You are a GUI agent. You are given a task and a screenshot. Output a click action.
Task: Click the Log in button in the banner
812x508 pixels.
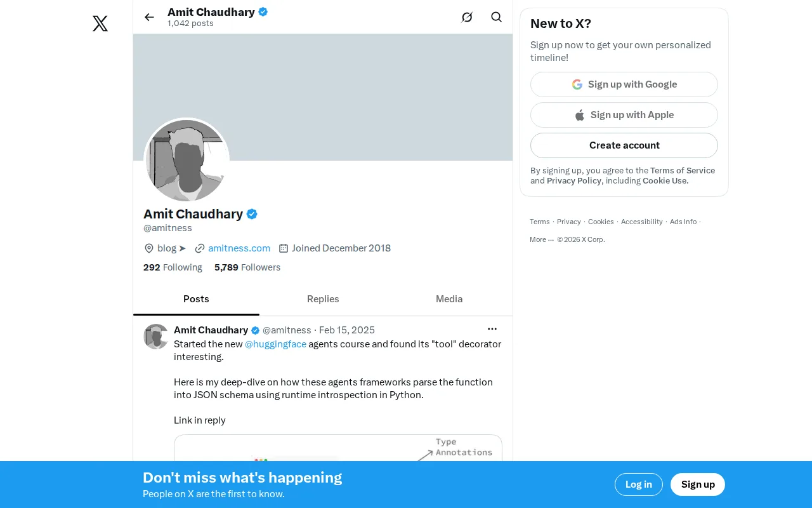click(x=639, y=485)
